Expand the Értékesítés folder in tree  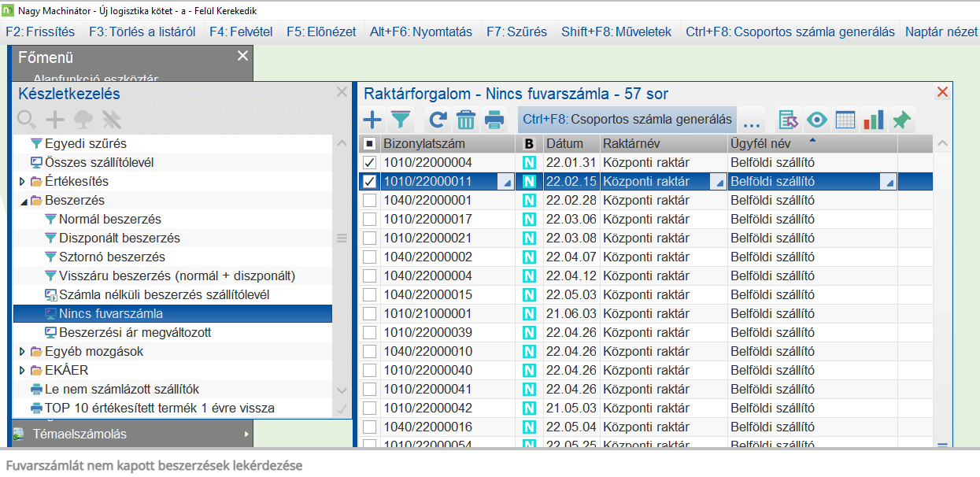22,182
